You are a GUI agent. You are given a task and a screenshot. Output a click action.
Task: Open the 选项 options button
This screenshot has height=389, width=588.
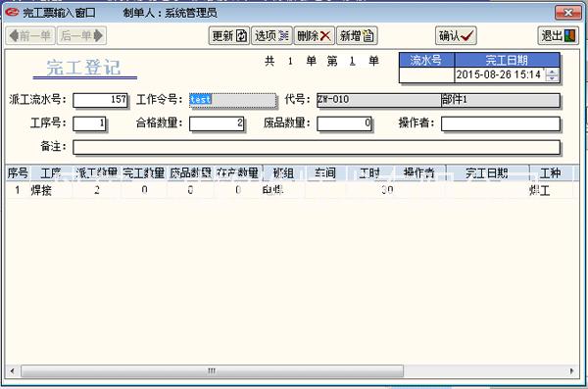click(x=271, y=36)
